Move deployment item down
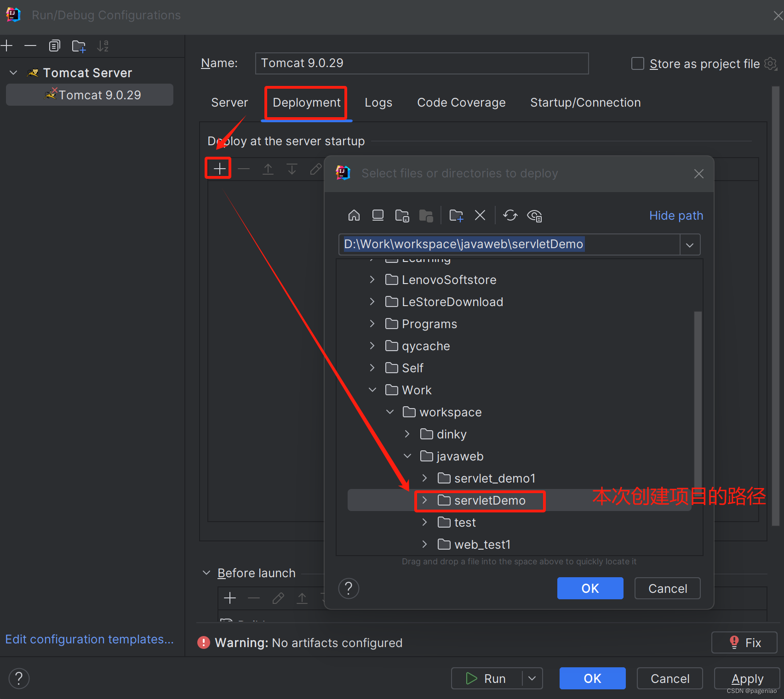 point(292,169)
